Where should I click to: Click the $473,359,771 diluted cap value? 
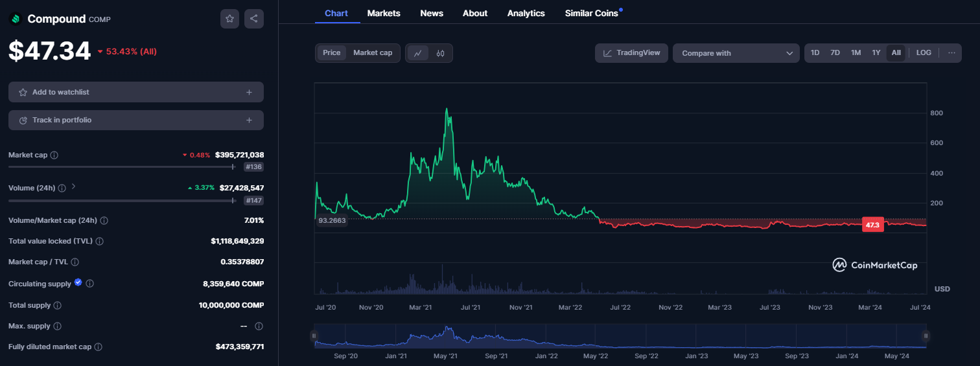point(240,347)
